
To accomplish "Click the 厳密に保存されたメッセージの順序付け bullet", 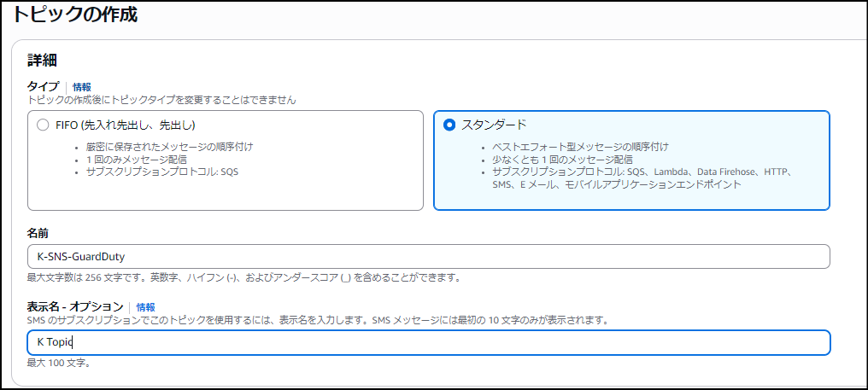I will [169, 147].
